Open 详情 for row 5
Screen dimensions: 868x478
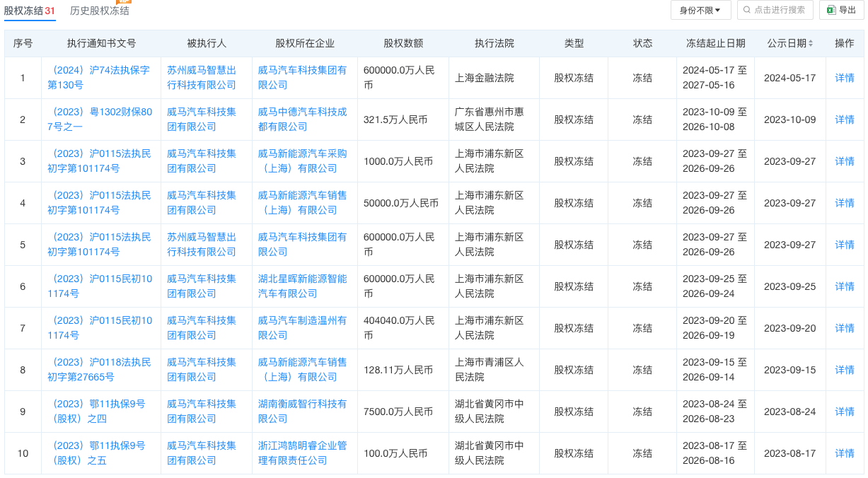(x=845, y=245)
